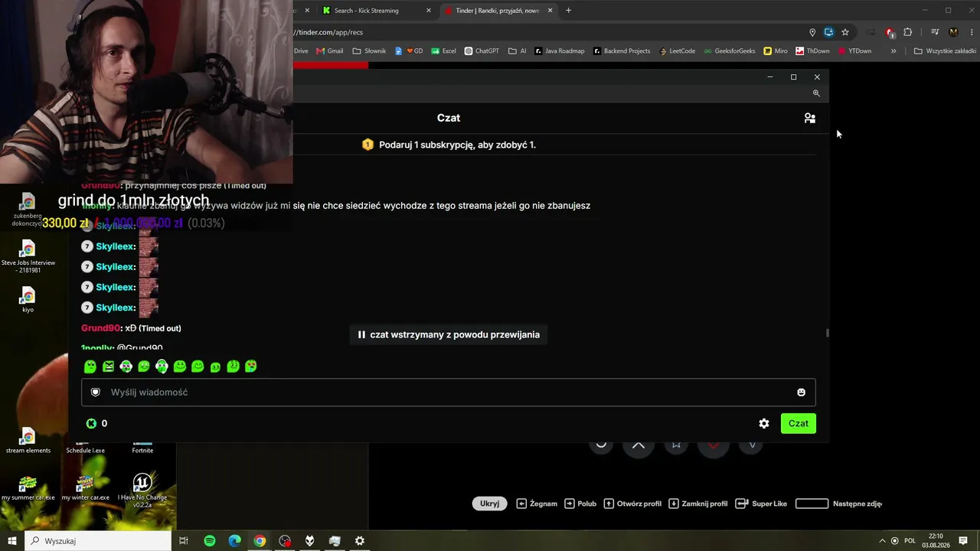
Task: Open the AI bookmarks folder
Action: click(518, 51)
